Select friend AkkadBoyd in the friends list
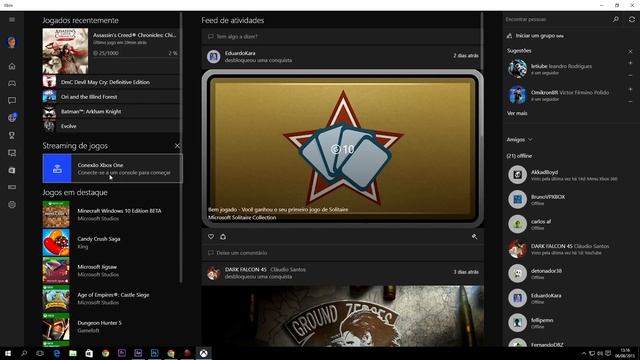Viewport: 640px width, 360px height. 570,175
